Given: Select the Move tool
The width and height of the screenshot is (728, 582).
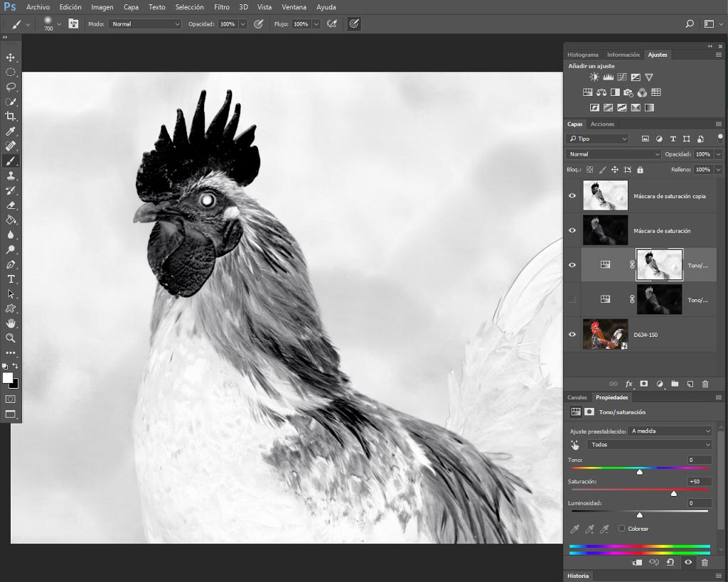Looking at the screenshot, I should pos(10,58).
